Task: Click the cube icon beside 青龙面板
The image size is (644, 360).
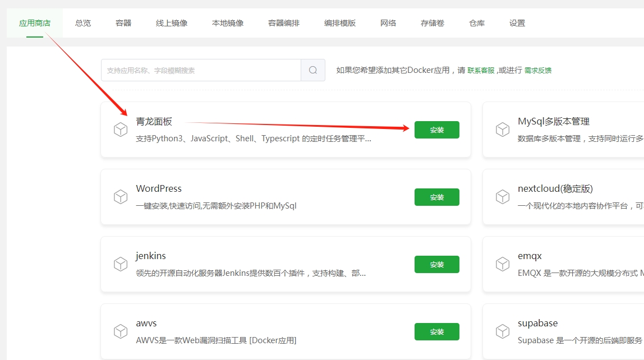Action: click(121, 130)
